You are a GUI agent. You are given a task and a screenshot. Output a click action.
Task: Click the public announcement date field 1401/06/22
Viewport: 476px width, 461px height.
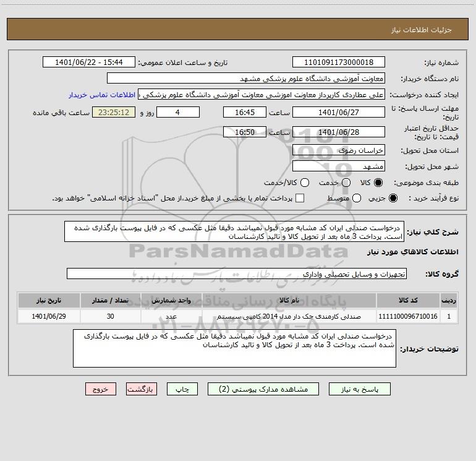[x=89, y=62]
